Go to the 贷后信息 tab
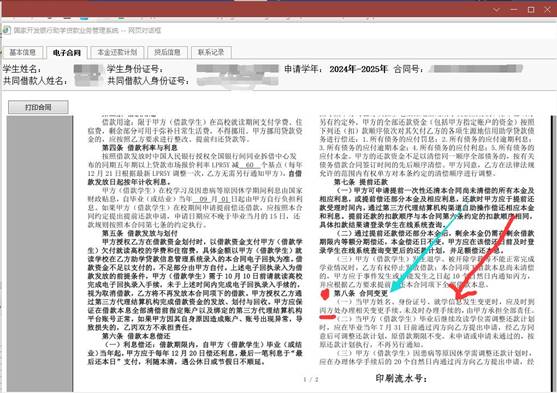This screenshot has height=393, width=557. click(167, 52)
